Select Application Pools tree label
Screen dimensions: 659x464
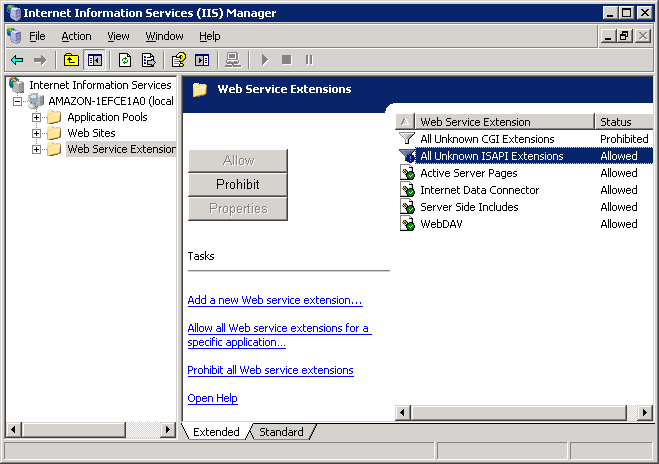point(107,117)
